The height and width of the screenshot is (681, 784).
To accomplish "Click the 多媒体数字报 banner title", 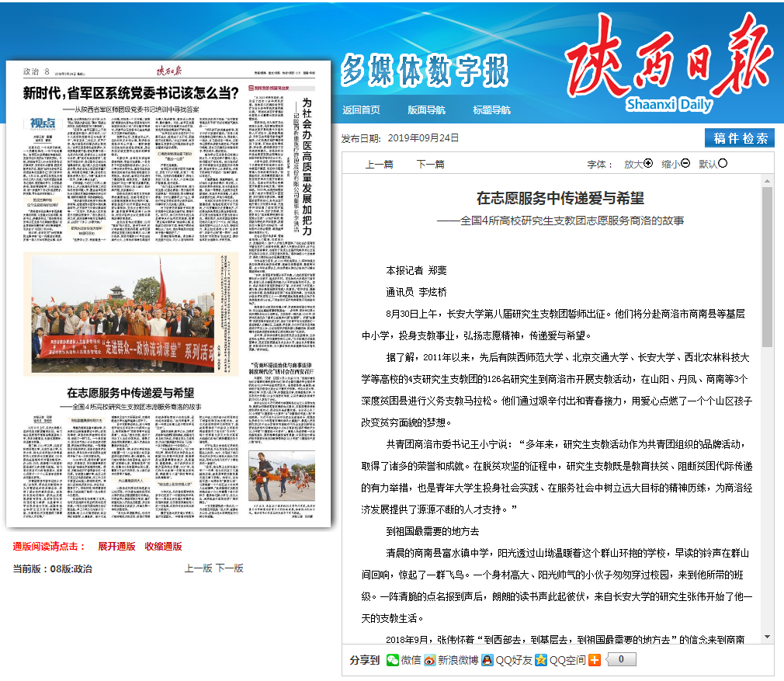I will [425, 71].
